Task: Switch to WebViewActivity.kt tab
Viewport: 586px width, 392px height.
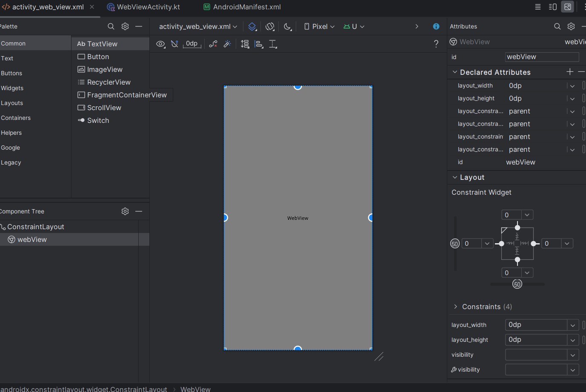Action: pyautogui.click(x=143, y=7)
